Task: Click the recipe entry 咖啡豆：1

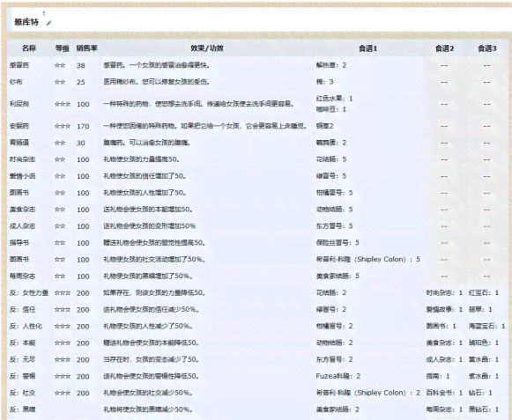Action: pyautogui.click(x=331, y=109)
